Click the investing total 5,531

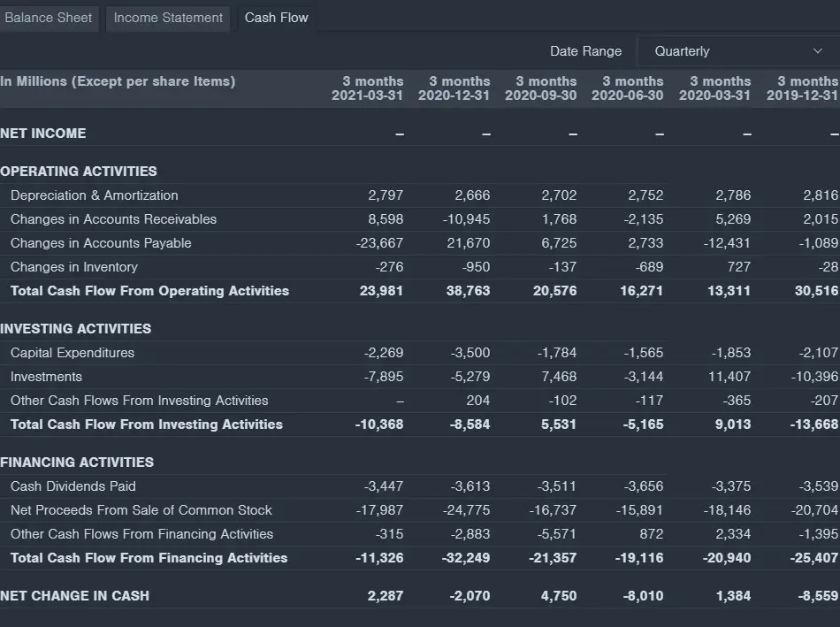(x=559, y=424)
